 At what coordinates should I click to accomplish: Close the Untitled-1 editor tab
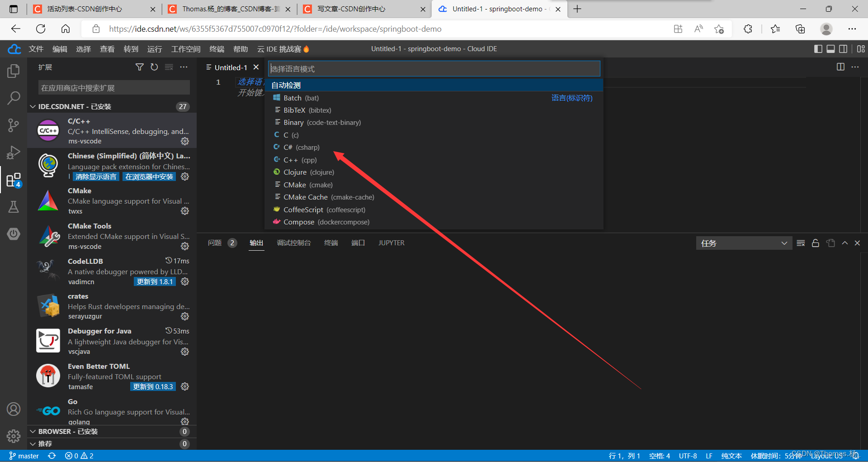256,67
